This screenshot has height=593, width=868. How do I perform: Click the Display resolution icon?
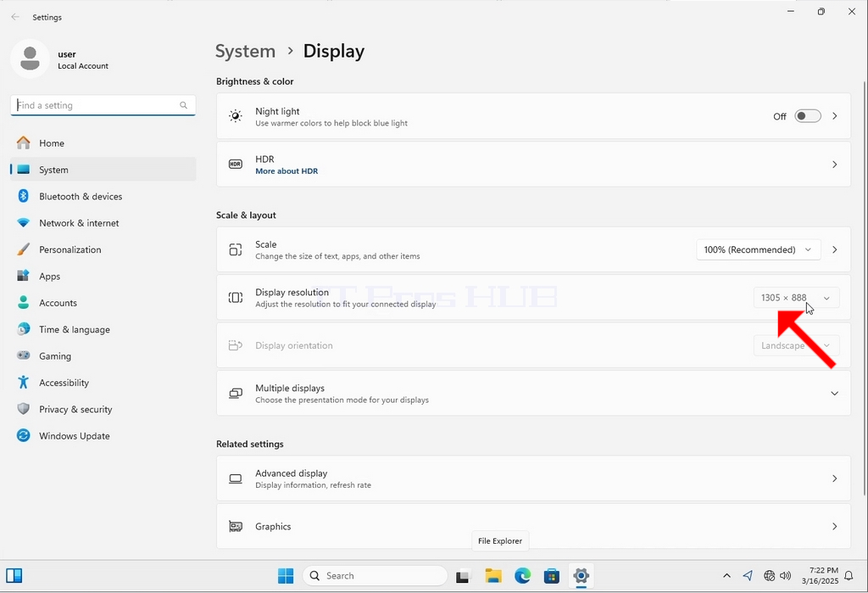[x=236, y=298]
